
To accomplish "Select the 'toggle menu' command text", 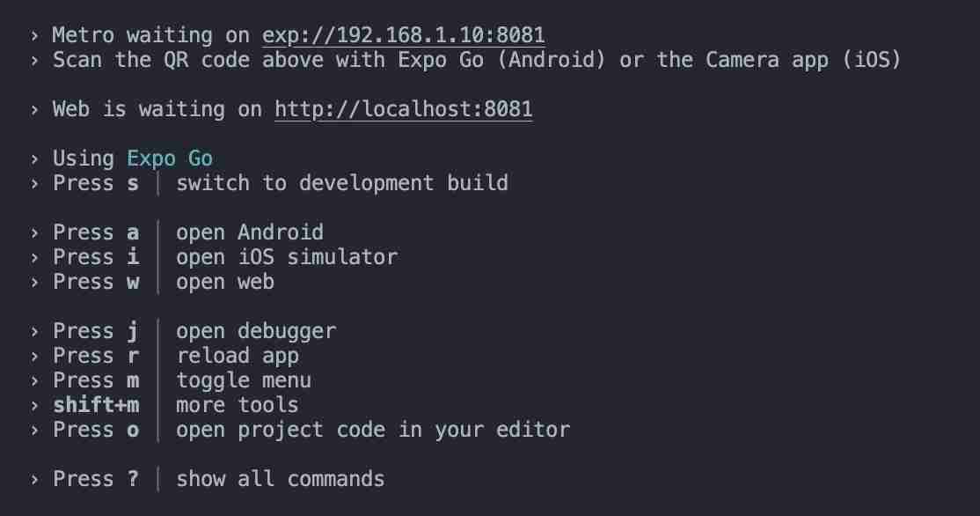I will (x=244, y=380).
